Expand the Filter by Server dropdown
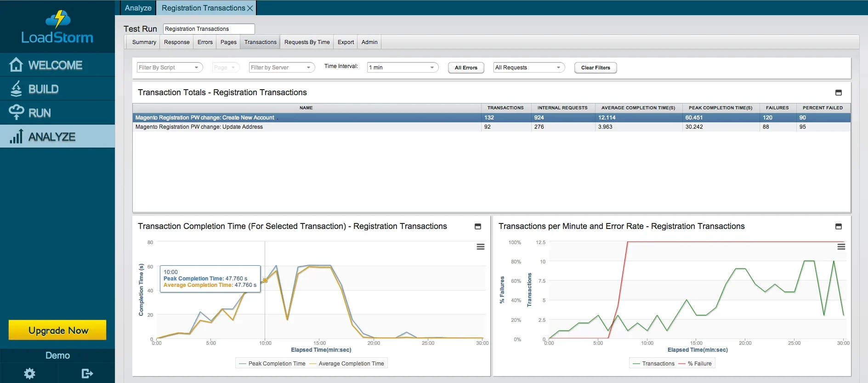 point(282,68)
